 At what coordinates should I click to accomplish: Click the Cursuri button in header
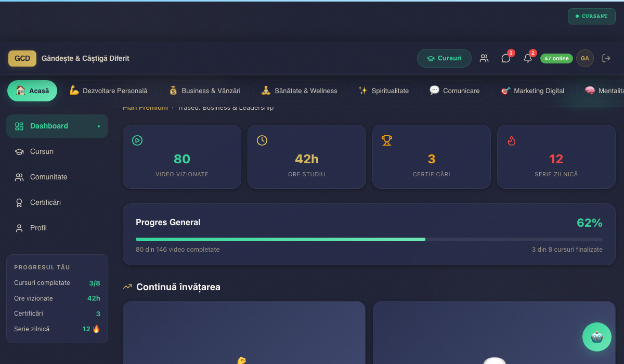444,58
